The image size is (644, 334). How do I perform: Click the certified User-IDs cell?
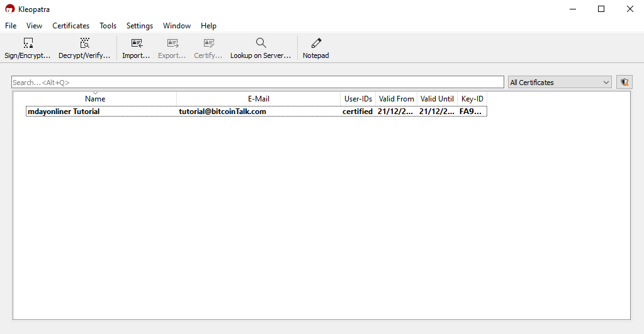click(x=358, y=112)
